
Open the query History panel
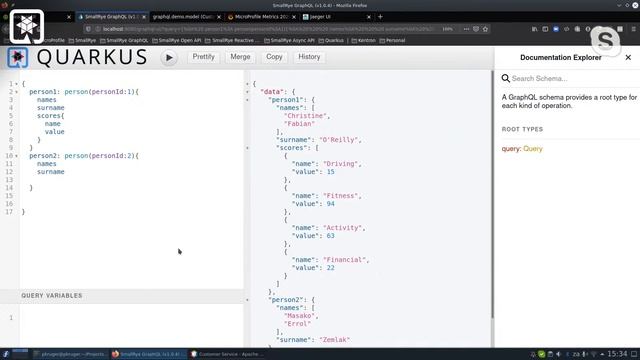click(x=309, y=57)
